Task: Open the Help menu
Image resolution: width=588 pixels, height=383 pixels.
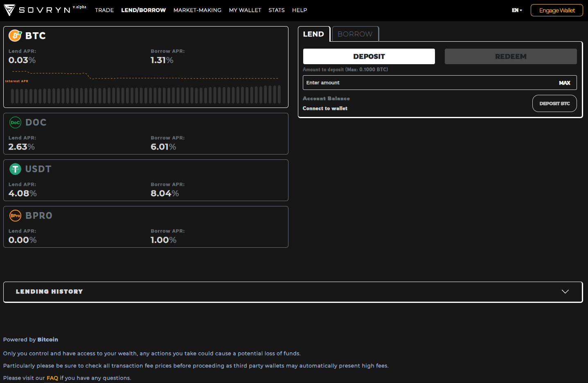Action: point(300,10)
